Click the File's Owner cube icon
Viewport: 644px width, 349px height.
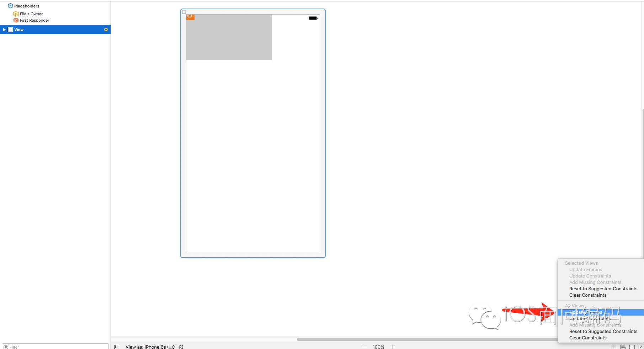(16, 14)
